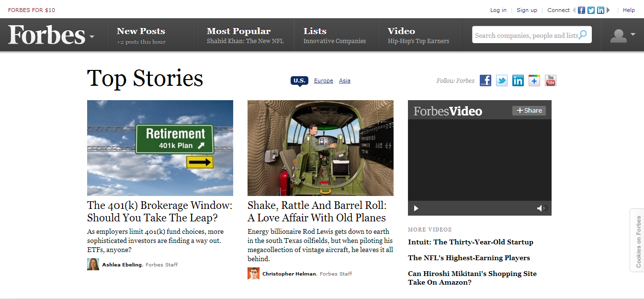Image resolution: width=644 pixels, height=299 pixels.
Task: Open Forbes Facebook page in Follow Forbes row
Action: 486,80
